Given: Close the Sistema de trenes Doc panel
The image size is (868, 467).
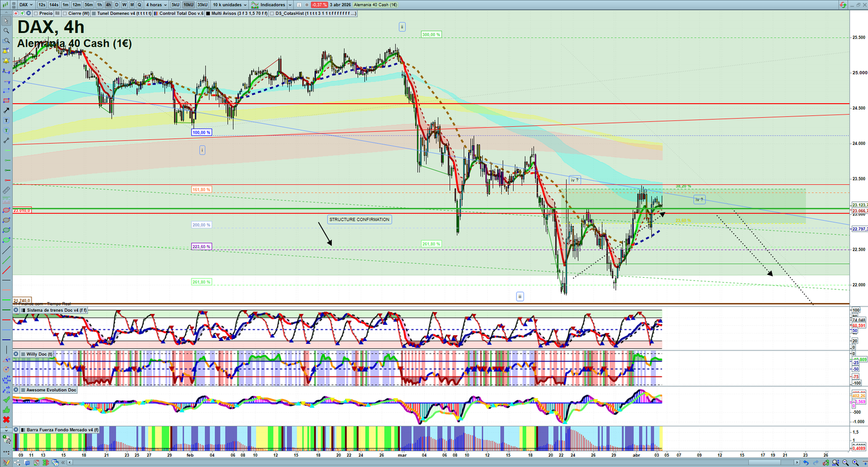Looking at the screenshot, I should (16, 310).
